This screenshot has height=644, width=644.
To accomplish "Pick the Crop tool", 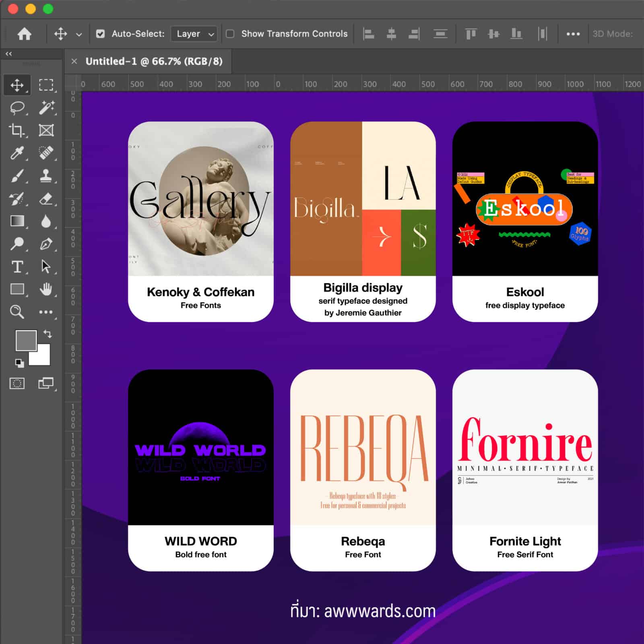I will [x=17, y=130].
